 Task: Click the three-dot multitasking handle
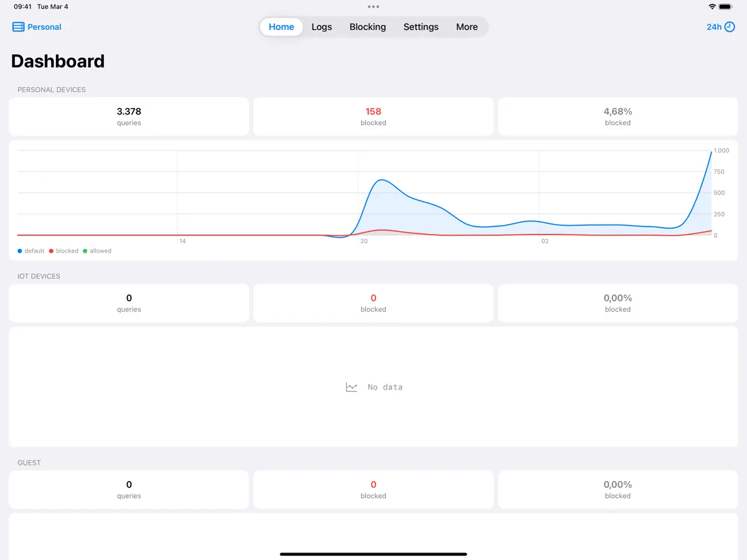[x=374, y=6]
